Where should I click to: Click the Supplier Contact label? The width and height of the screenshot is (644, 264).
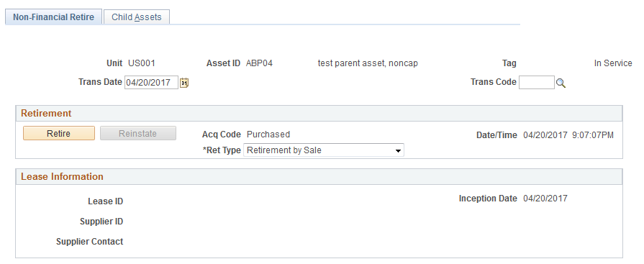pyautogui.click(x=89, y=242)
